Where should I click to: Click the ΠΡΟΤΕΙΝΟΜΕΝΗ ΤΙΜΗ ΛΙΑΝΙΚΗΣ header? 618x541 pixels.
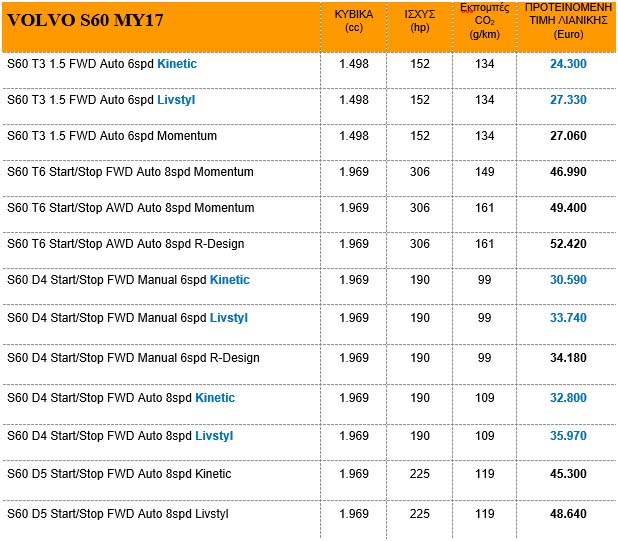567,20
